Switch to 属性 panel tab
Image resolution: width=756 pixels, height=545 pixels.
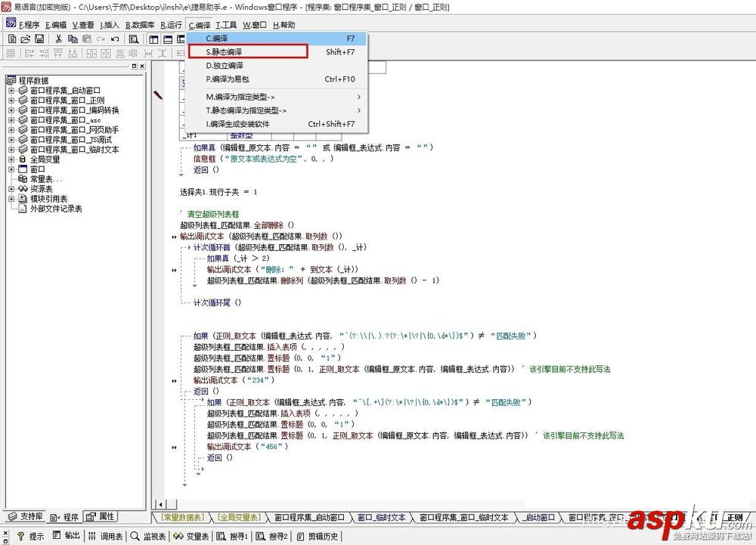click(101, 516)
